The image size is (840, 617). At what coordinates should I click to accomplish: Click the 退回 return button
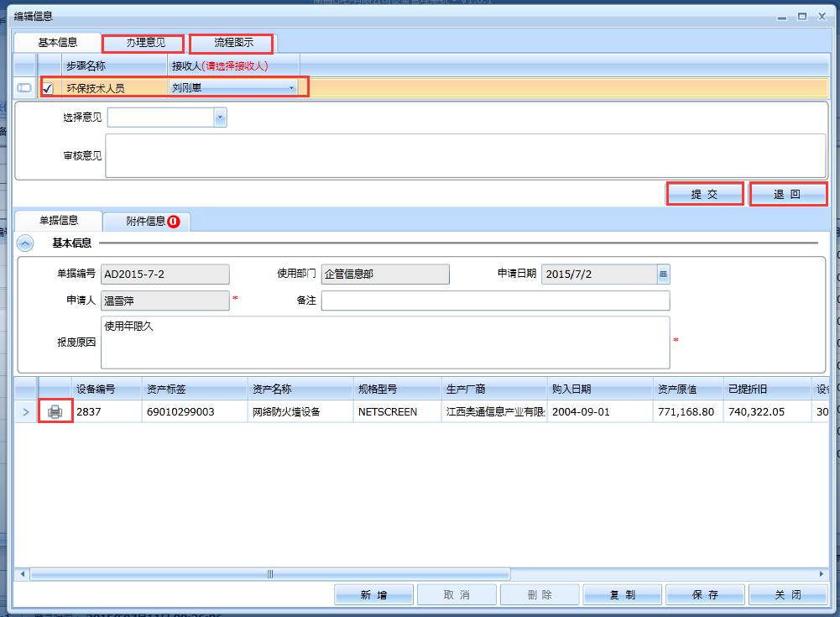click(787, 194)
